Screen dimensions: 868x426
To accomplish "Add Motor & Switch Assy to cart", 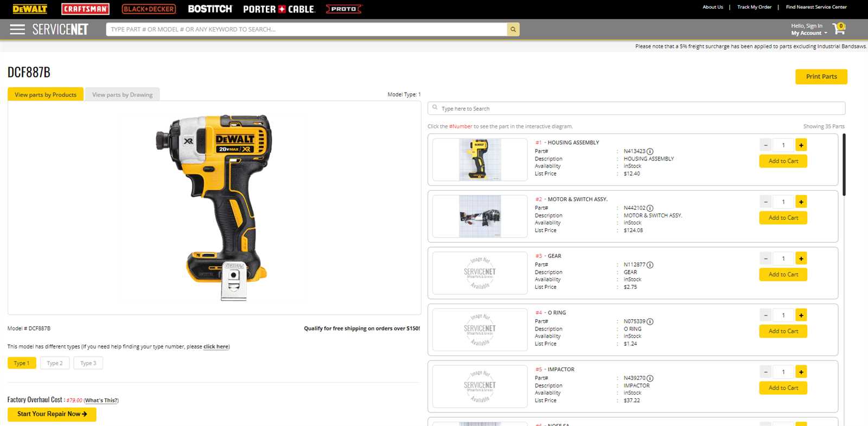I will pos(783,217).
